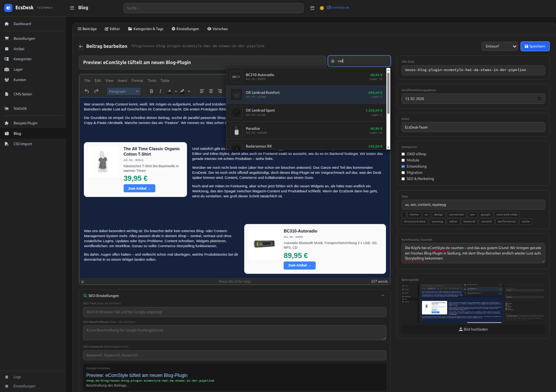Screen dimensions: 556x392
Task: Collapse the SEO-Einstellungen section
Action: point(383,295)
